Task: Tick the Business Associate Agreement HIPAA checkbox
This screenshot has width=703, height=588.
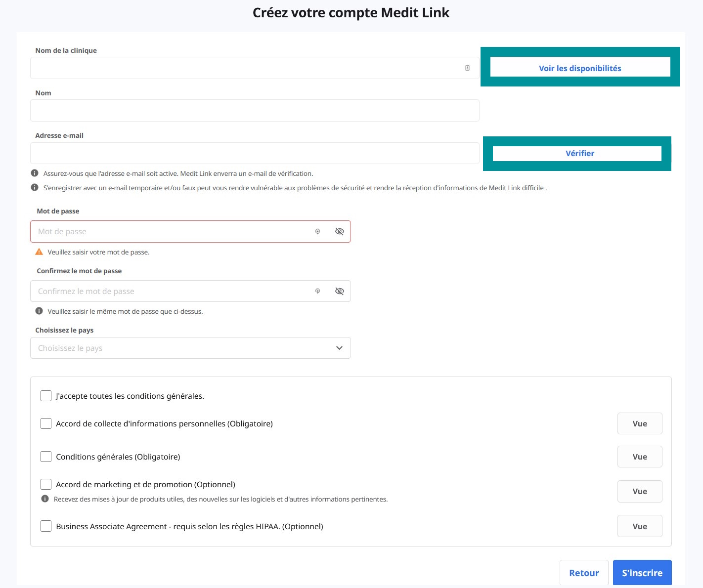Action: point(46,526)
